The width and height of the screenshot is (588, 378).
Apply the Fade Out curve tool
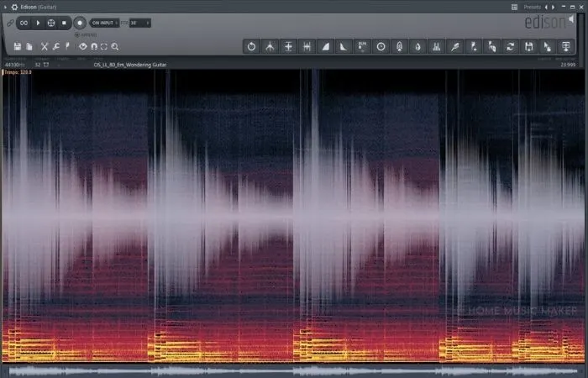pos(344,46)
